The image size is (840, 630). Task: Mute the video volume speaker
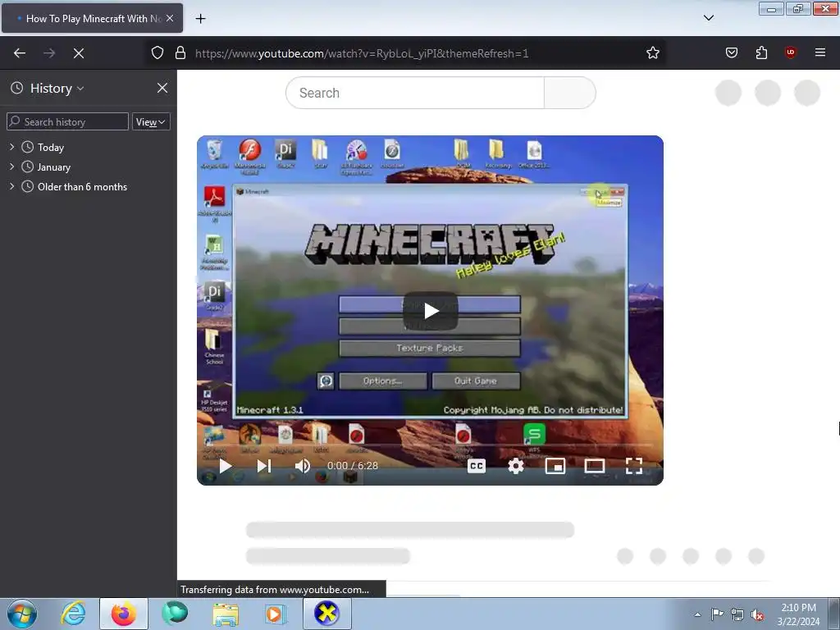pyautogui.click(x=303, y=466)
